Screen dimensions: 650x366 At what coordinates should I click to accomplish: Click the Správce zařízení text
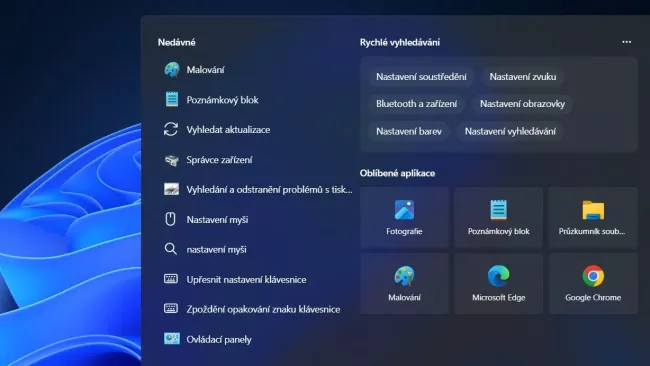click(219, 160)
